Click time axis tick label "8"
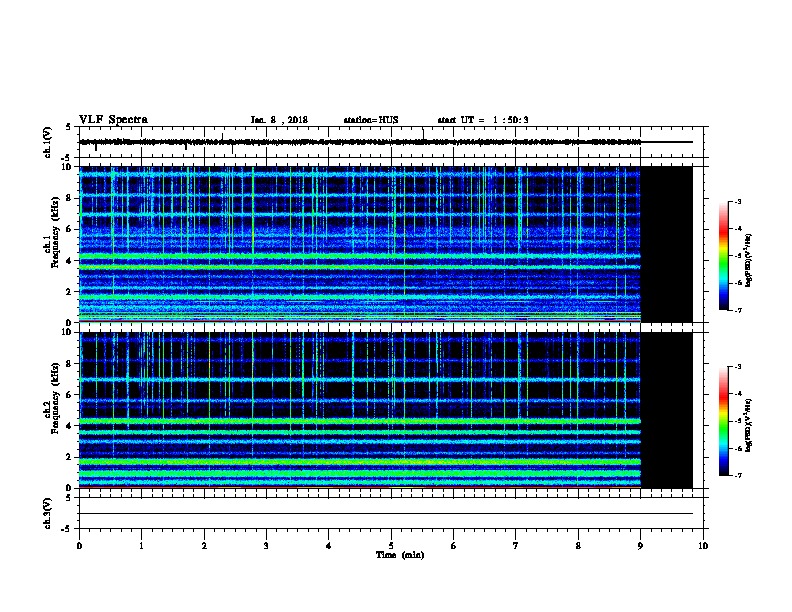 (x=578, y=546)
